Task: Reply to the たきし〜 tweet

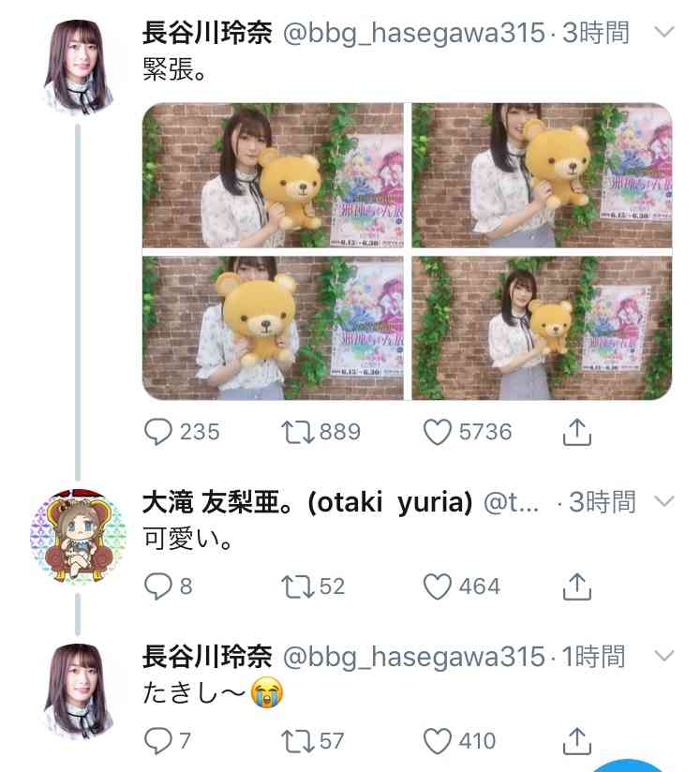Action: [158, 741]
